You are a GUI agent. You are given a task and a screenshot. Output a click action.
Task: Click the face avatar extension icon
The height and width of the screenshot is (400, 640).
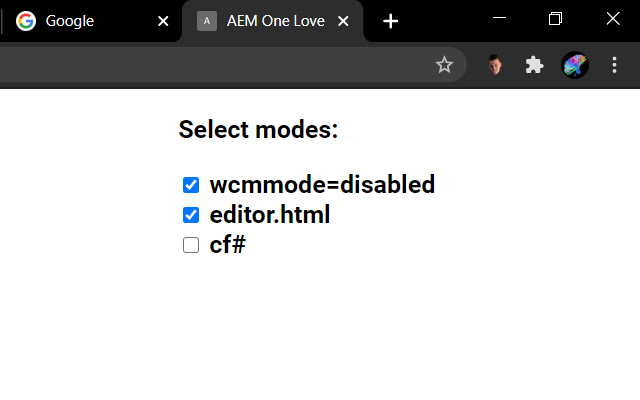(495, 65)
